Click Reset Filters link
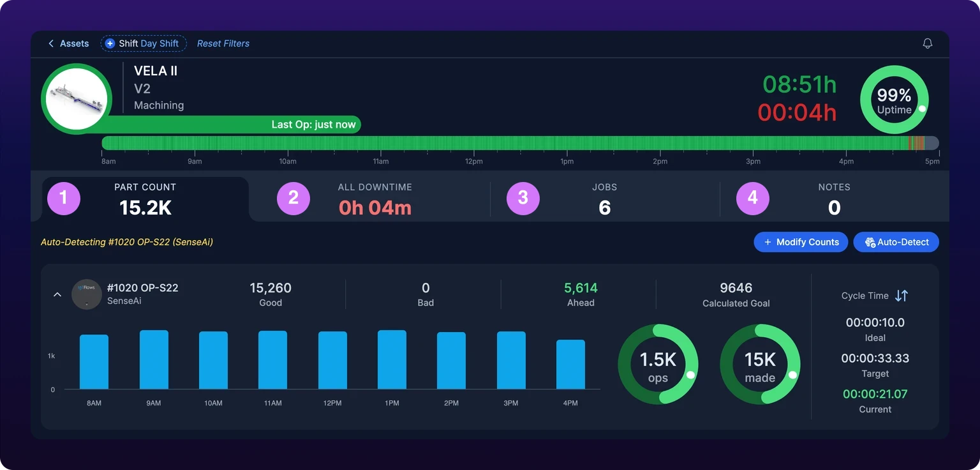The width and height of the screenshot is (980, 470). 223,43
